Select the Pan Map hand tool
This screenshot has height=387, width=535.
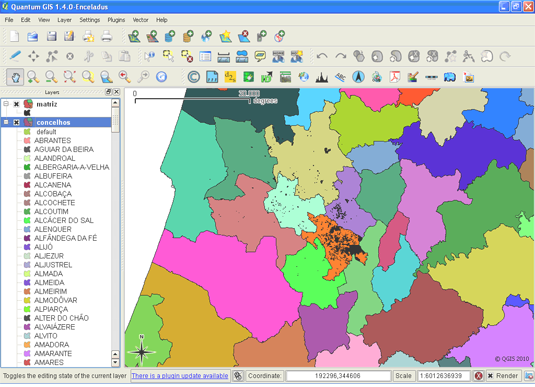[x=15, y=77]
